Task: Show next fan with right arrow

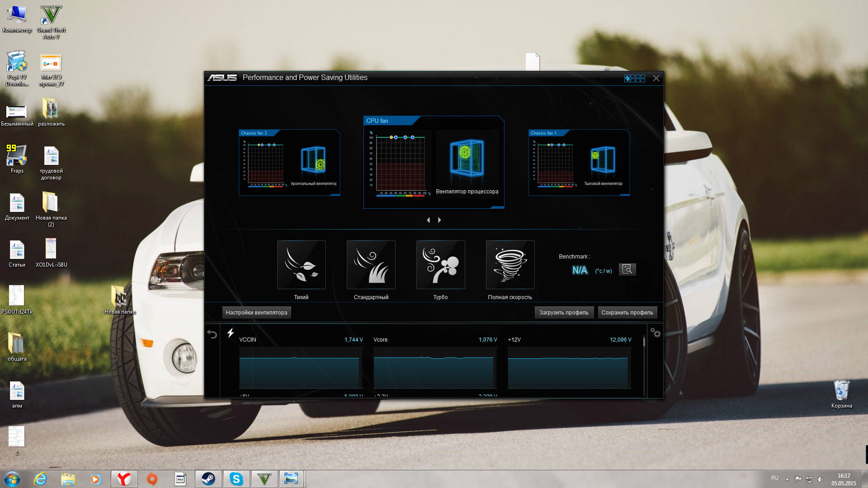Action: (x=439, y=220)
